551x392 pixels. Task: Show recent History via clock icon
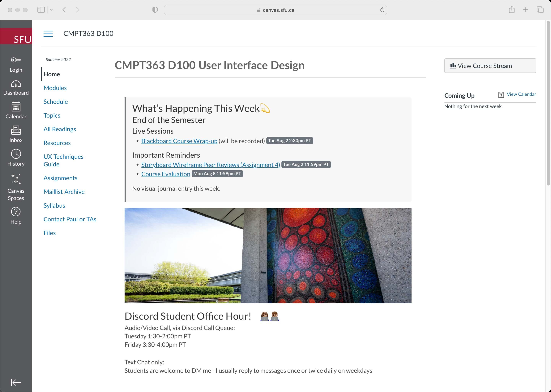pos(16,154)
